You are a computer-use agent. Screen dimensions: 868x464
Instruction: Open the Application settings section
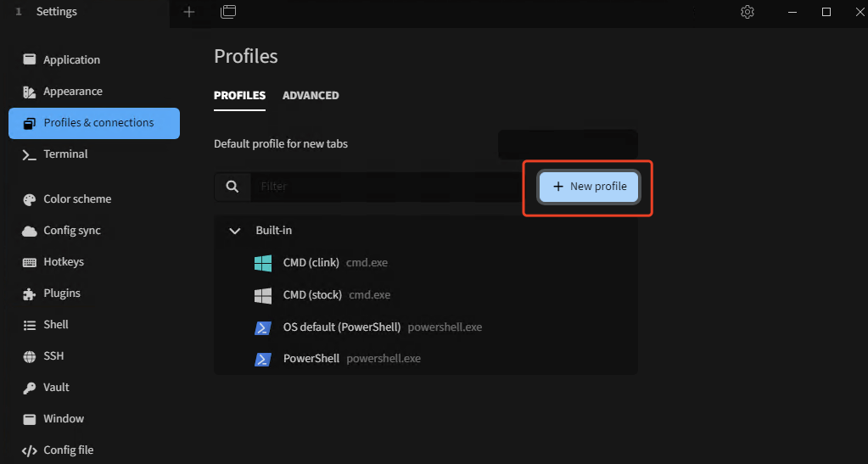click(94, 59)
